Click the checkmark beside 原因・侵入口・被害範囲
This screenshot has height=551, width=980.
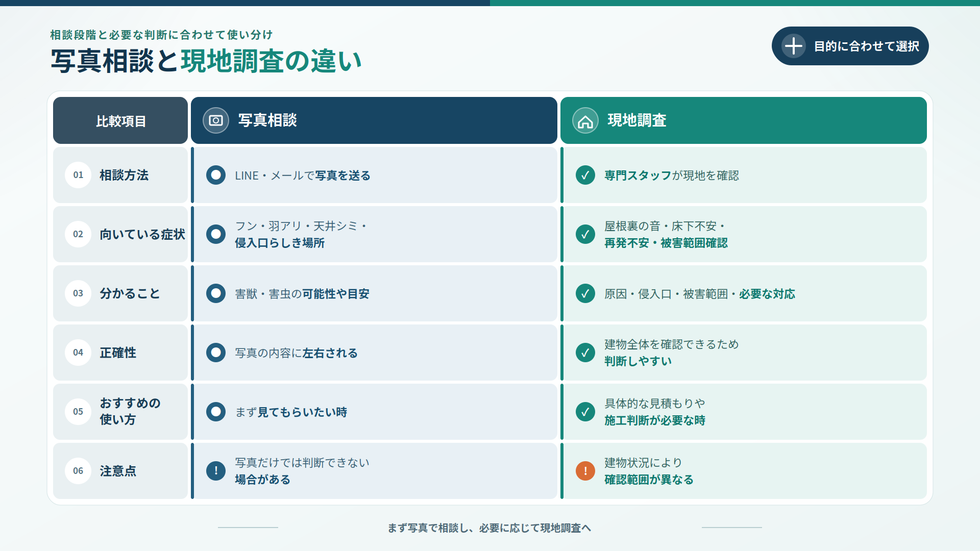click(x=585, y=293)
